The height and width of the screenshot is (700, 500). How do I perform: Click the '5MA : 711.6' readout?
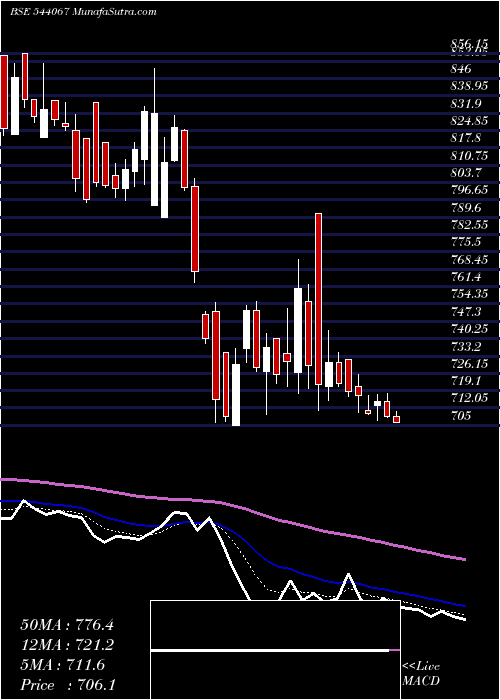point(62,665)
